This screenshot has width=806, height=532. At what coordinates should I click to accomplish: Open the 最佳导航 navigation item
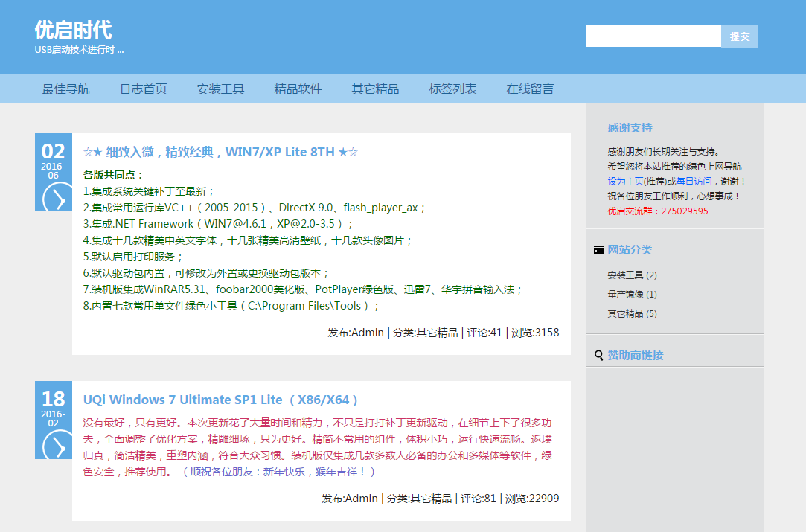65,89
